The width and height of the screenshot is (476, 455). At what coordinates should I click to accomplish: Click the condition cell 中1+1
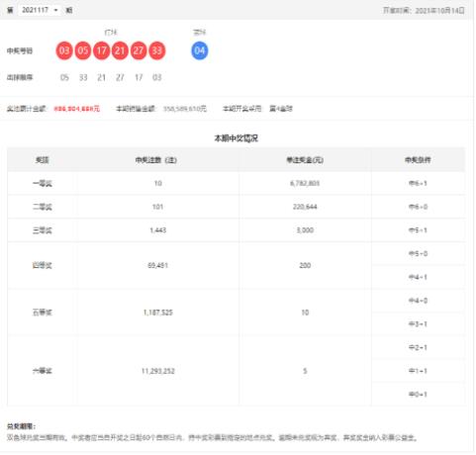point(418,371)
